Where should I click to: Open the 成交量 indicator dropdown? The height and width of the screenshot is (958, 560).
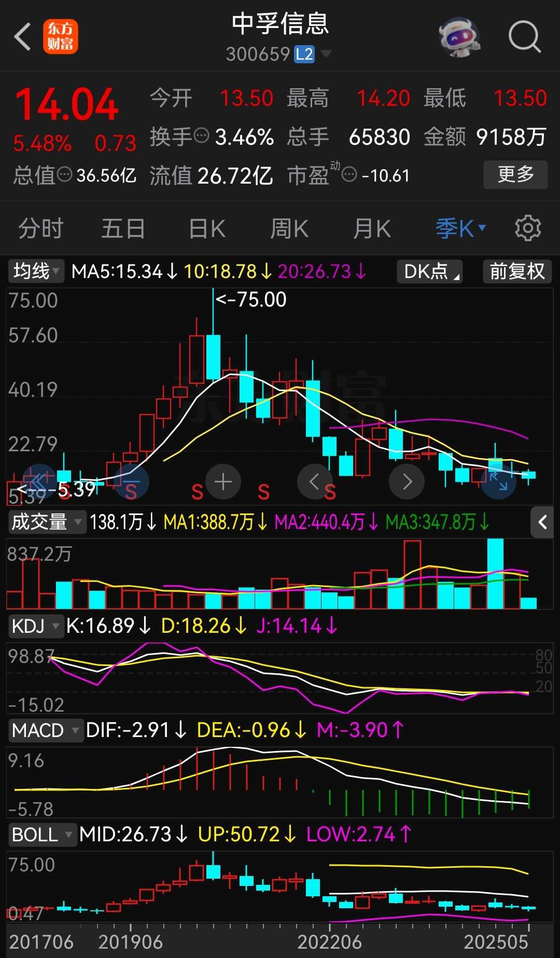coord(47,522)
